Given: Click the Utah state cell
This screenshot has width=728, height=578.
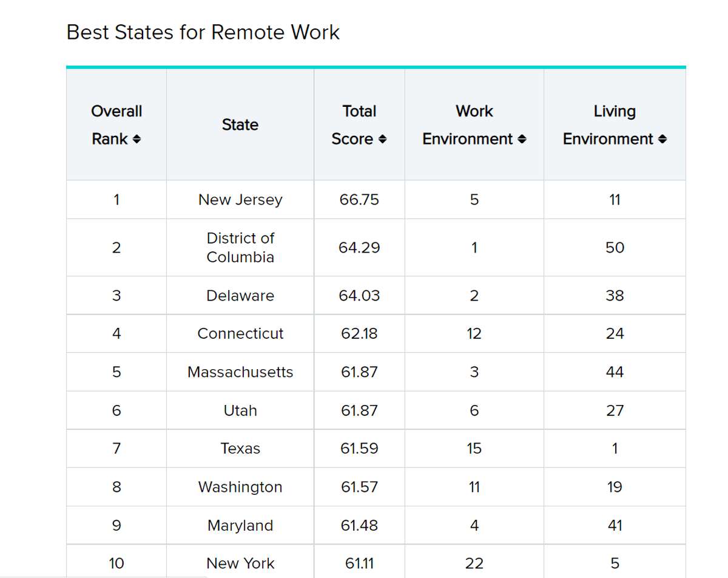Looking at the screenshot, I should coord(240,410).
